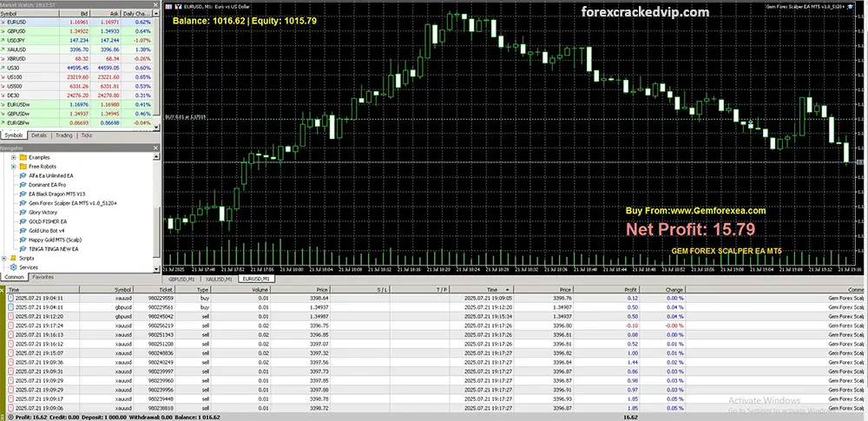Switch to the XAUUSD,M1 chart tab

point(219,280)
